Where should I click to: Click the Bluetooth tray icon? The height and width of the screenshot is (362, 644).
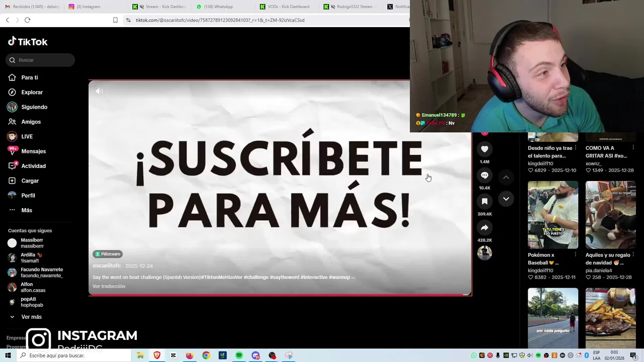tap(587, 355)
